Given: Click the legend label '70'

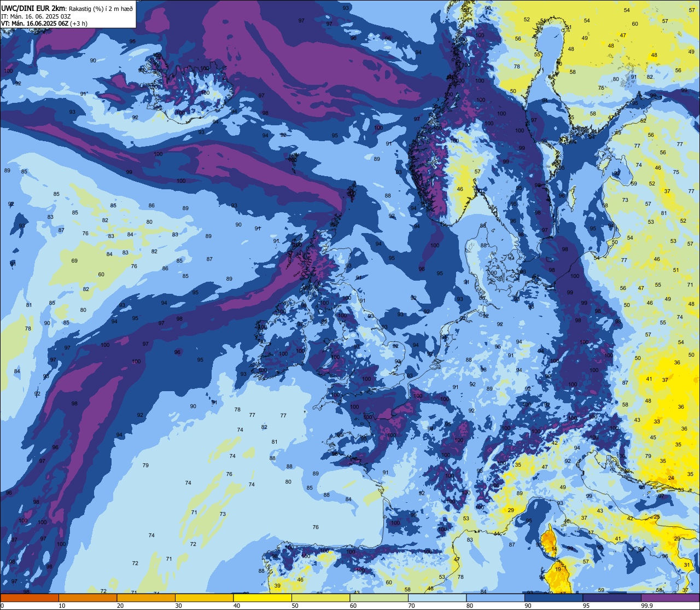Looking at the screenshot, I should coord(412,606).
